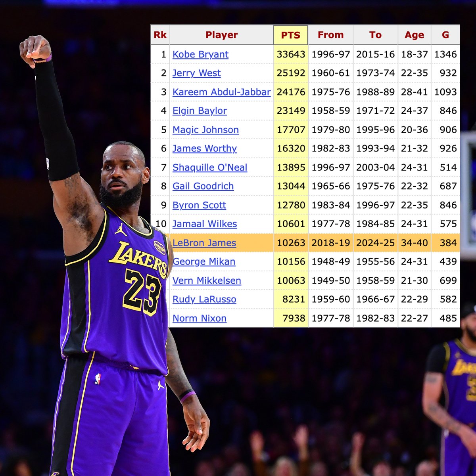476x476 pixels.
Task: Open the Byron Scott player link
Action: 199,205
